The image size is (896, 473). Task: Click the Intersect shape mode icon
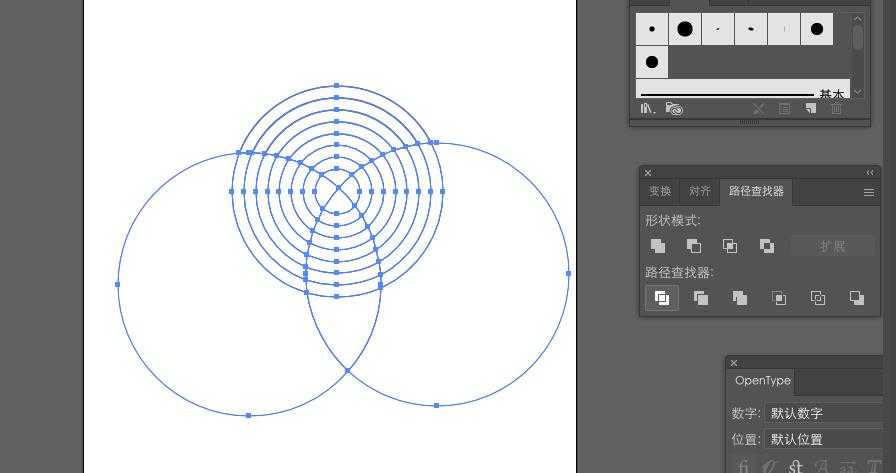click(x=730, y=246)
